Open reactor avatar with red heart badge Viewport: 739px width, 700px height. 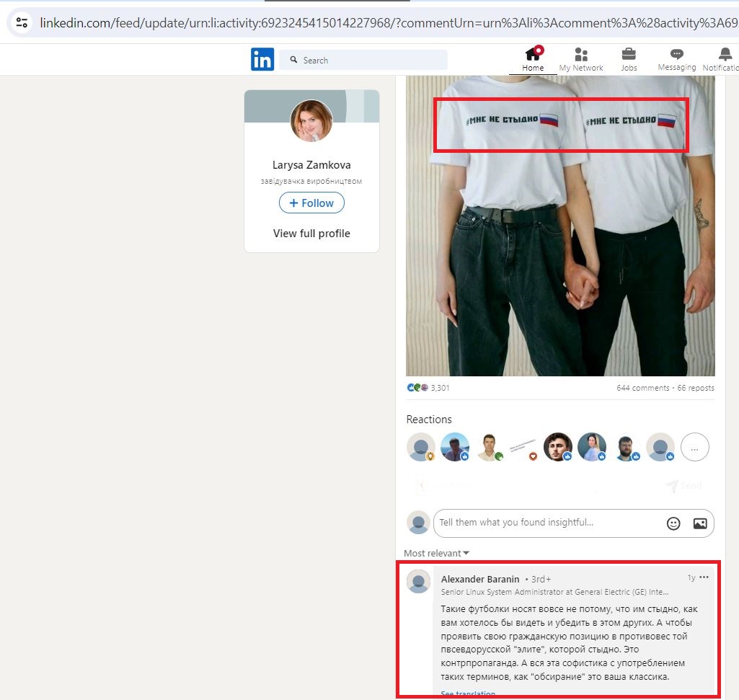523,447
